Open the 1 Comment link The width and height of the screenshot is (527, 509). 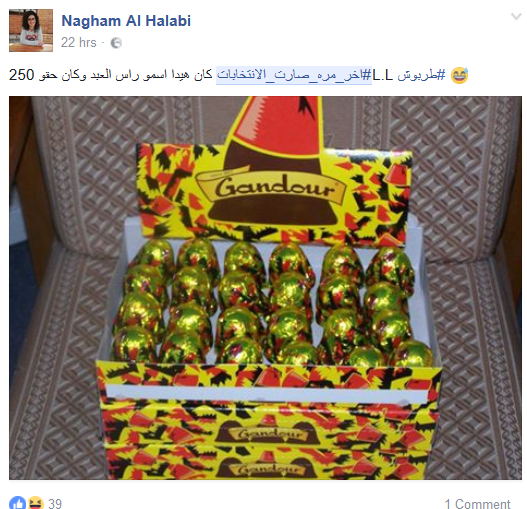[x=478, y=504]
